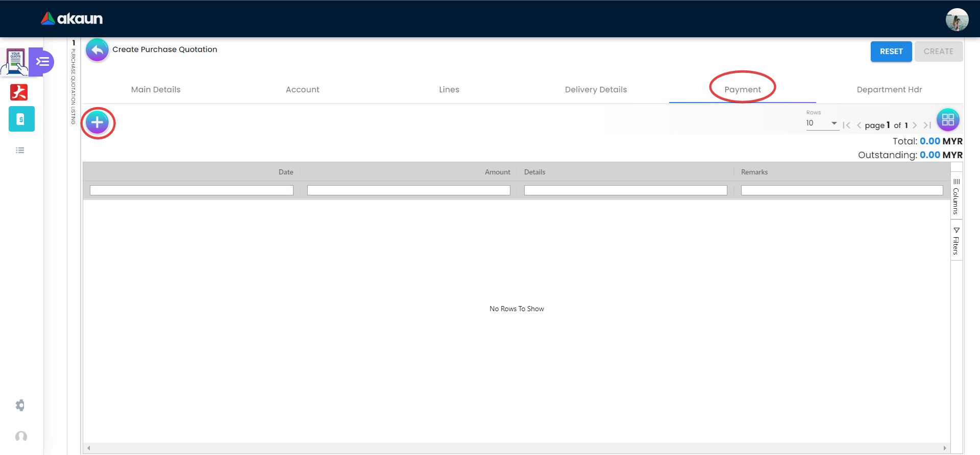Image resolution: width=980 pixels, height=455 pixels.
Task: Toggle the grid layout view button
Action: (x=948, y=120)
